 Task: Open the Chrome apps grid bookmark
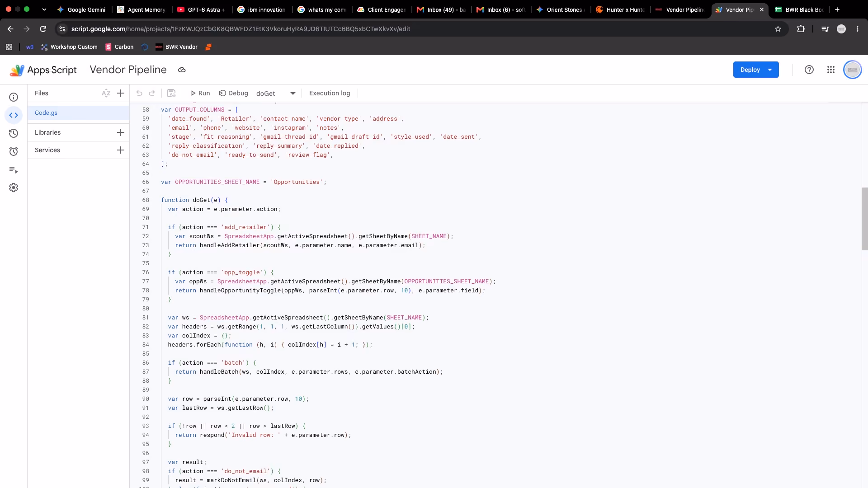click(9, 47)
